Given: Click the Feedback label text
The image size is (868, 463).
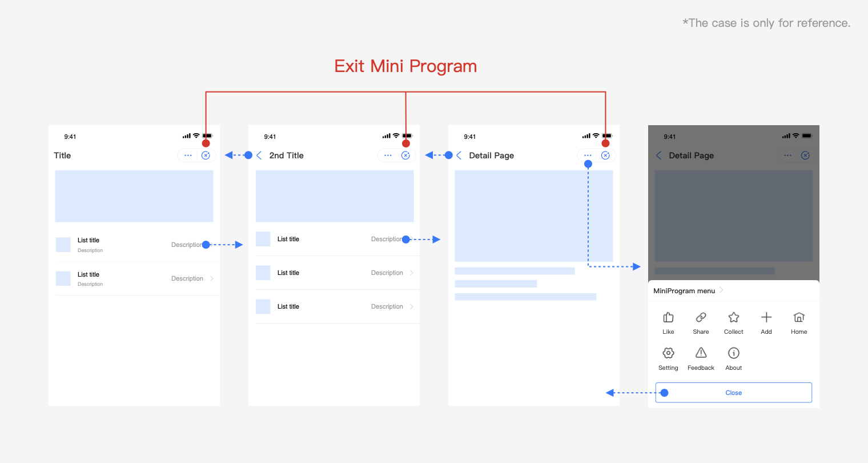Looking at the screenshot, I should point(701,368).
